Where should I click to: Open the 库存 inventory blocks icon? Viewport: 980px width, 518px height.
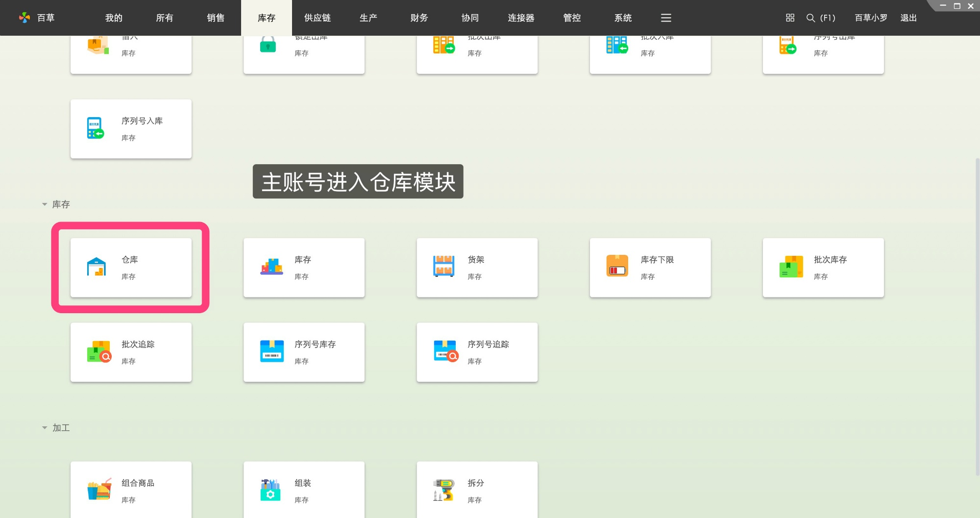click(x=271, y=267)
